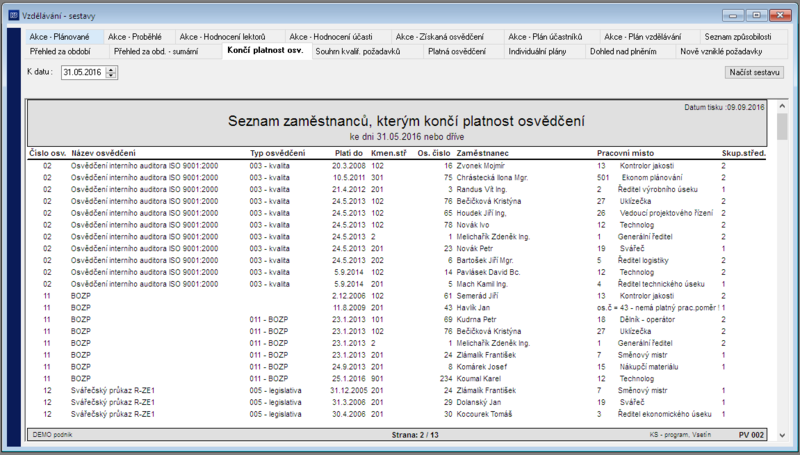
Task: Click report scrollbar up arrow
Action: point(782,106)
